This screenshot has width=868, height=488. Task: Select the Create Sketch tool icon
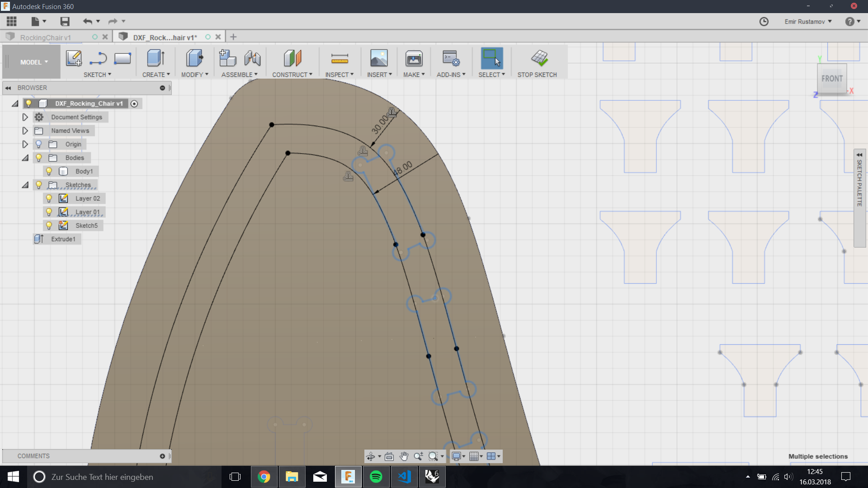tap(74, 58)
